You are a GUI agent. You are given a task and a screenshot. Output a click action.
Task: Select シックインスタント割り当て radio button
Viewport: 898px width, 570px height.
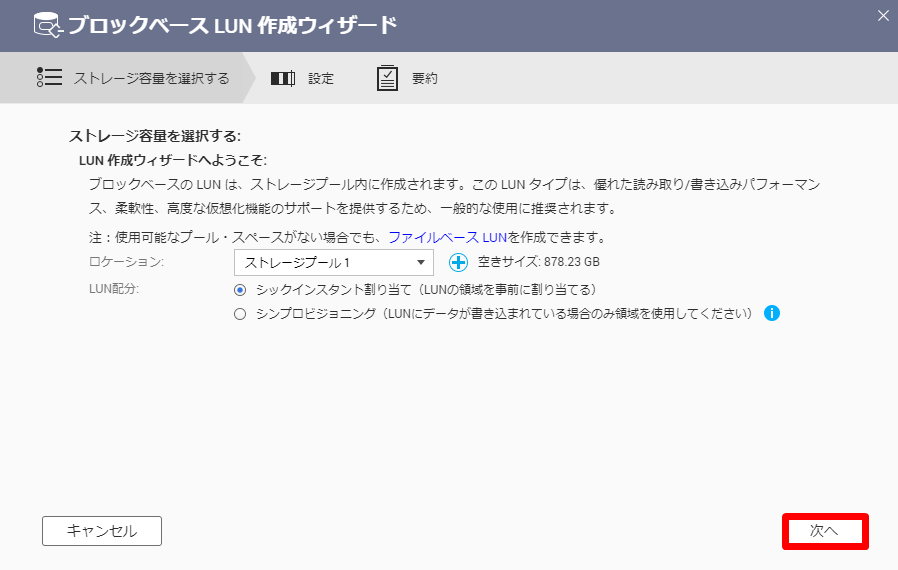240,290
